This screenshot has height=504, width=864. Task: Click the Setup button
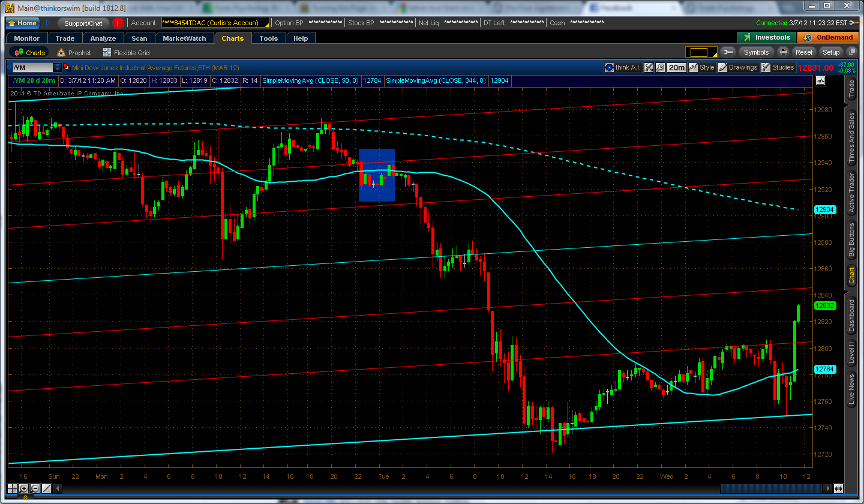tap(831, 52)
